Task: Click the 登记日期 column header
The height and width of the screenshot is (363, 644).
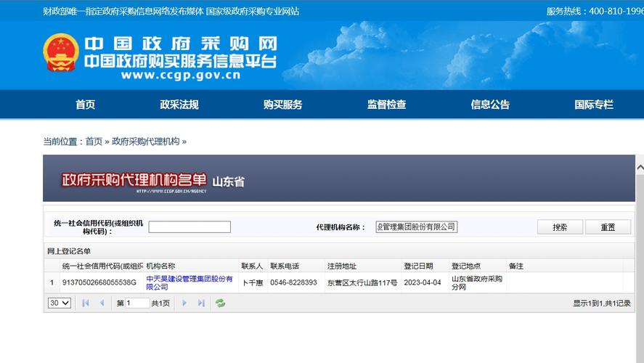Action: 418,266
